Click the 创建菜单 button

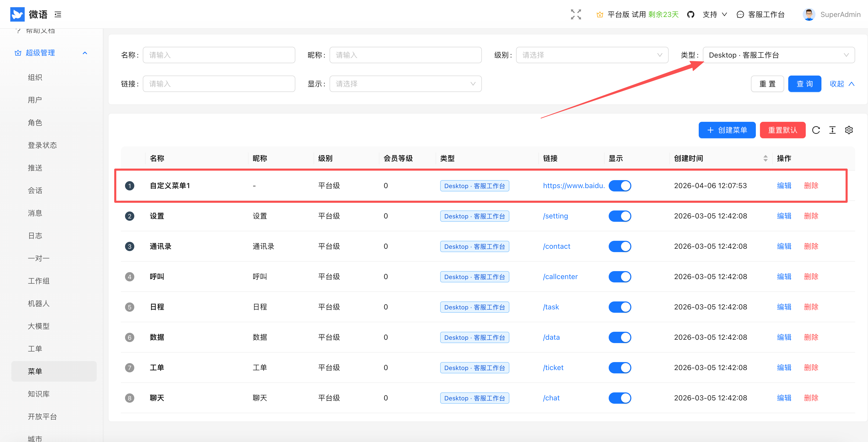click(727, 130)
